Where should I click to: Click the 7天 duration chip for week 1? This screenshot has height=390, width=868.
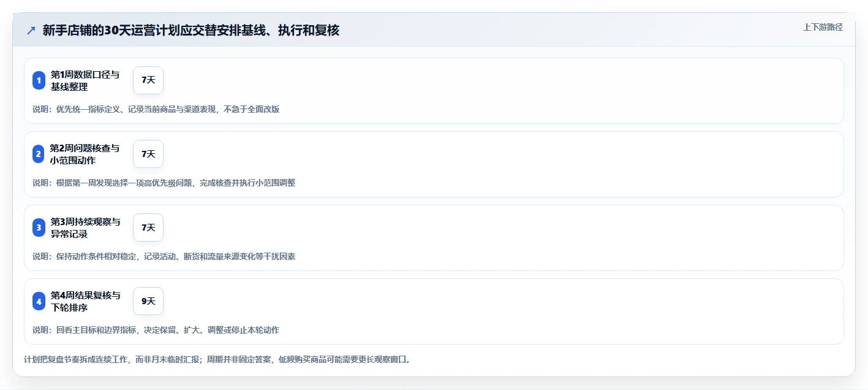click(x=148, y=80)
